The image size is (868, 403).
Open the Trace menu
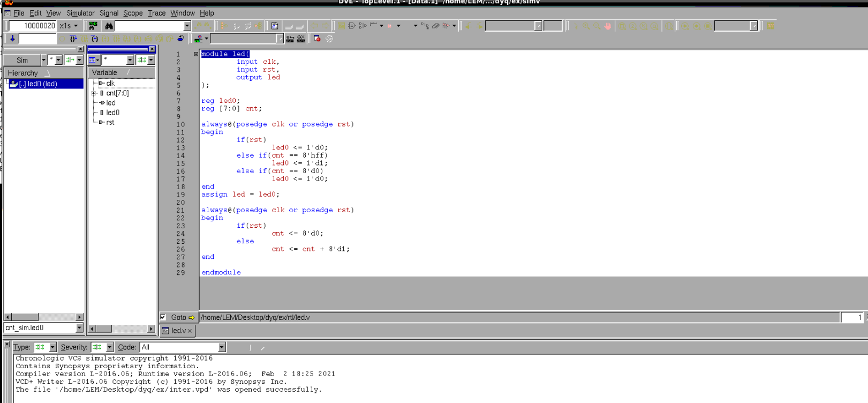156,13
